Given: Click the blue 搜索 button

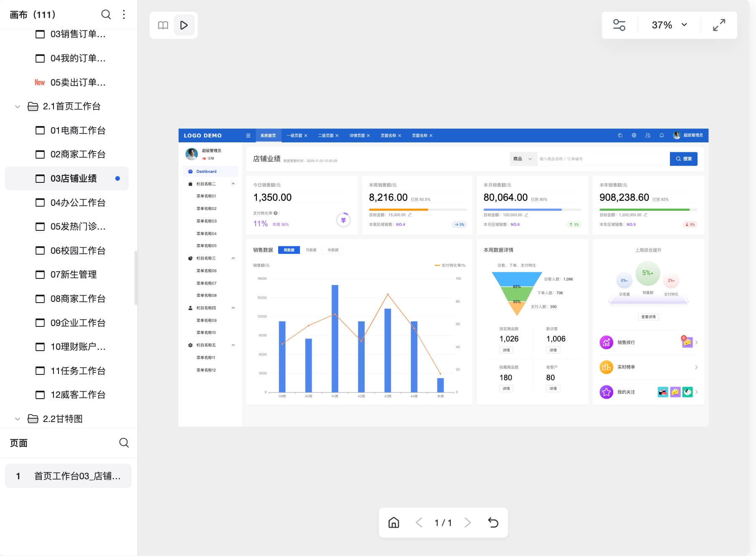Looking at the screenshot, I should tap(684, 159).
